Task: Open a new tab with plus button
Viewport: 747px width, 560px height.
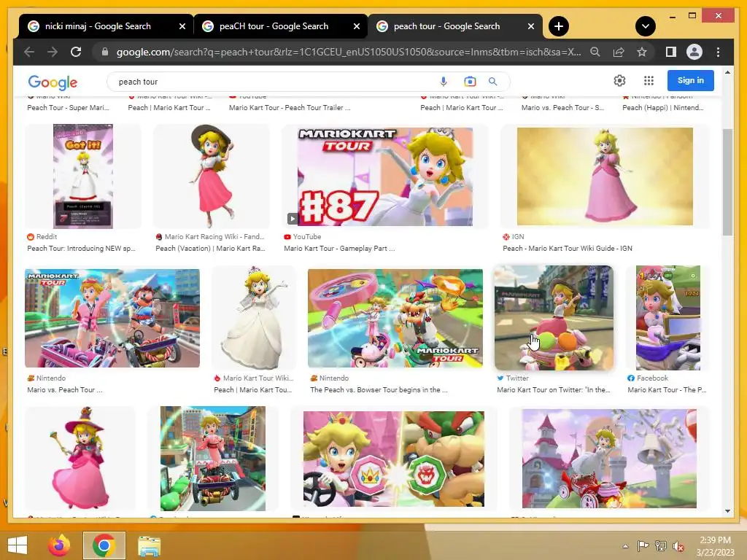Action: 559,26
